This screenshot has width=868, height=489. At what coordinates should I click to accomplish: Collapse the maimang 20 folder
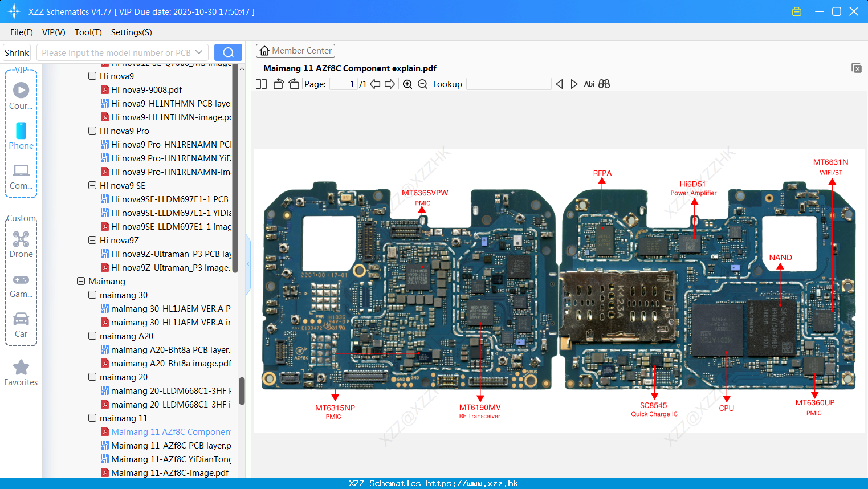[x=92, y=377]
